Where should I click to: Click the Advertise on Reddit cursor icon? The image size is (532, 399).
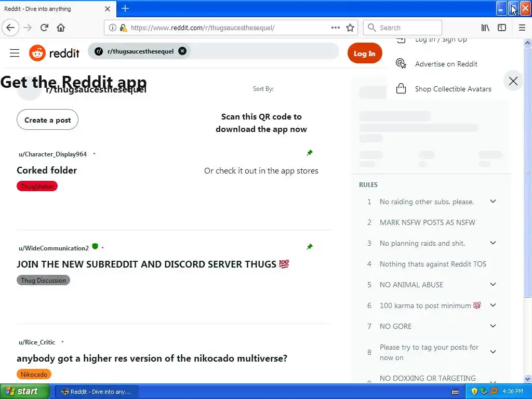point(401,63)
